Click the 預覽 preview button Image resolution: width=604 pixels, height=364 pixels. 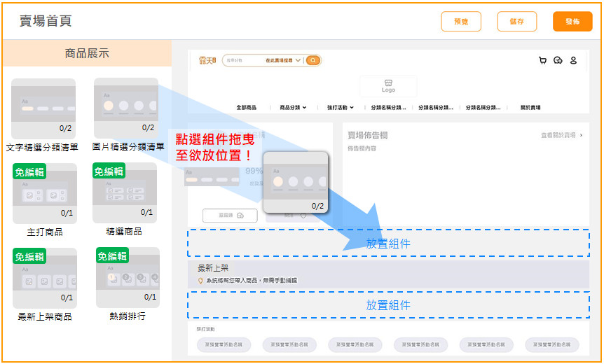(461, 22)
